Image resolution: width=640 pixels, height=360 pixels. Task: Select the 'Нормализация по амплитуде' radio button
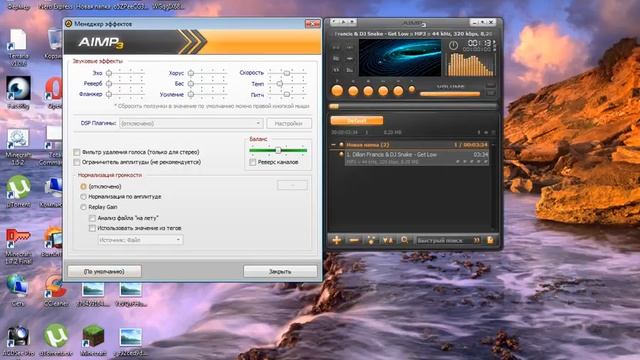coord(83,197)
